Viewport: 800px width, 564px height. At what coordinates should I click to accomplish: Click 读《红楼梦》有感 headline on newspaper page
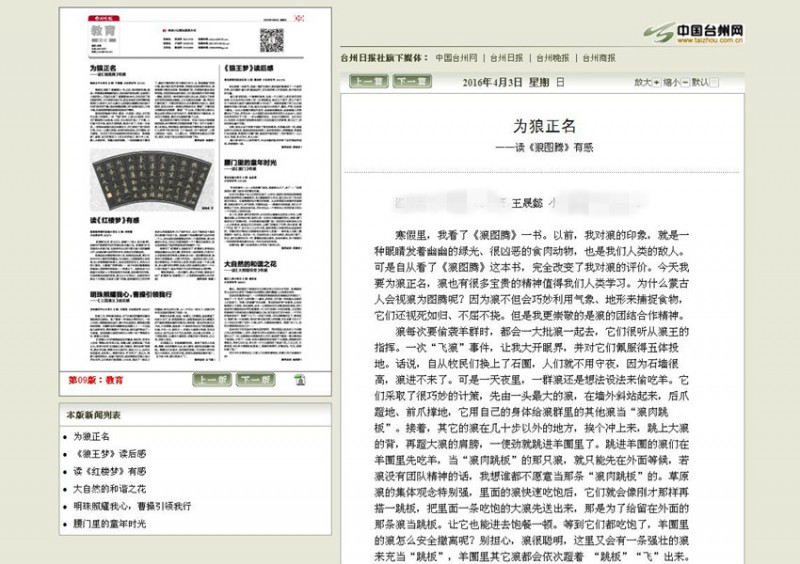coord(115,220)
